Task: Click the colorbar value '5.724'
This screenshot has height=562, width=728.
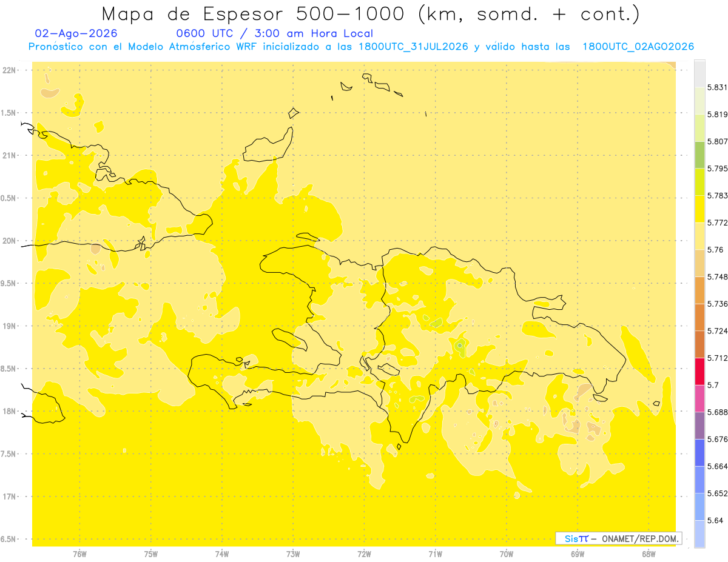Action: click(717, 331)
